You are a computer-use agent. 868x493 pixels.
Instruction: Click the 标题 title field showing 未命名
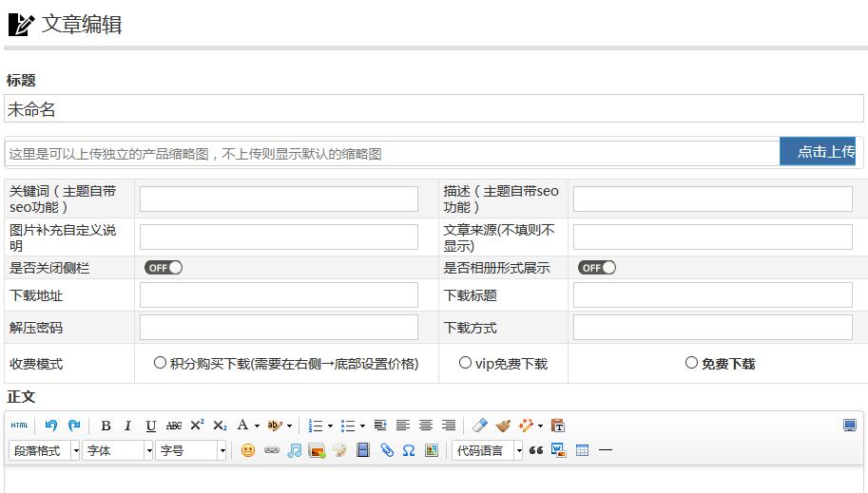click(x=434, y=108)
